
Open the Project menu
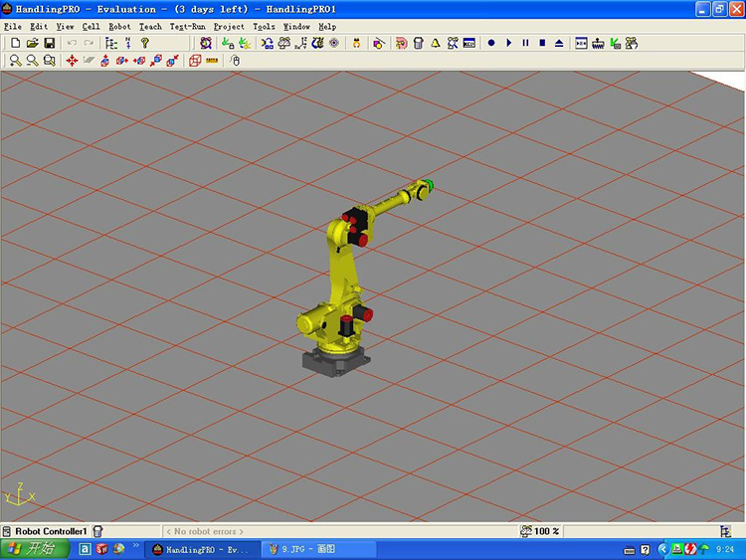[229, 27]
